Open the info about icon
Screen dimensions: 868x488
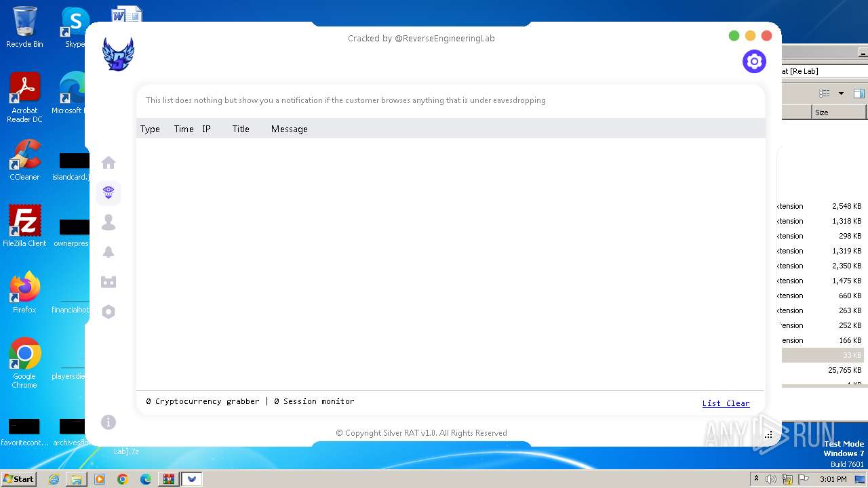(108, 422)
